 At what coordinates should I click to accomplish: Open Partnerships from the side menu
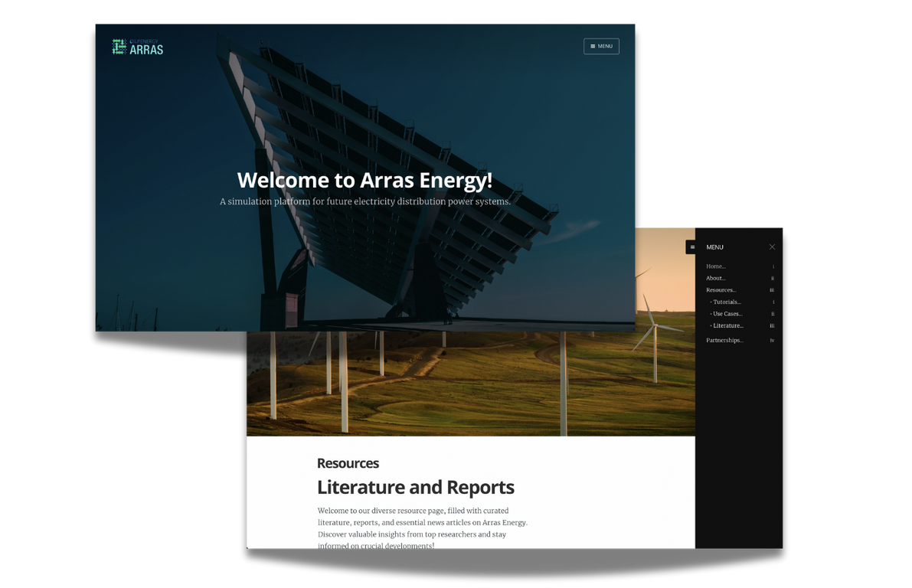724,340
